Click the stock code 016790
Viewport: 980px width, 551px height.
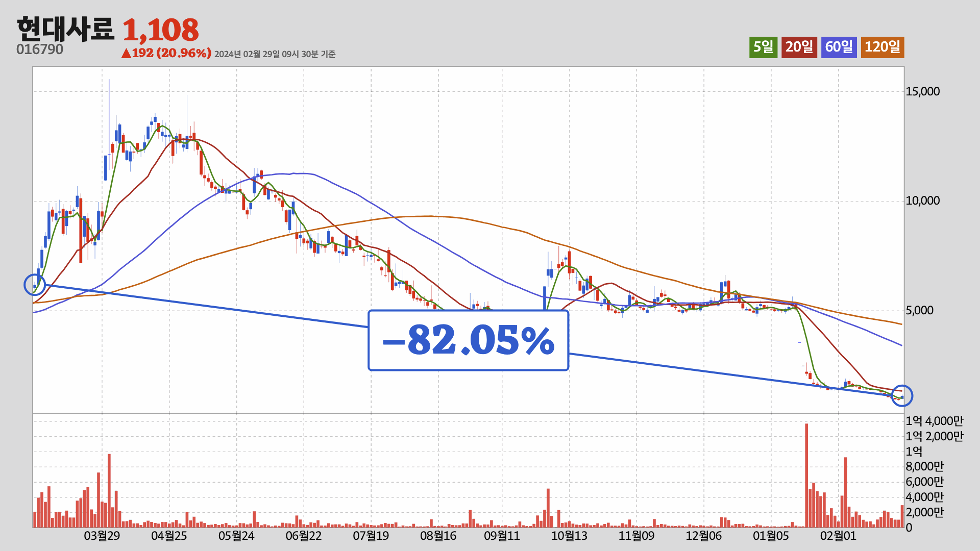tap(40, 49)
